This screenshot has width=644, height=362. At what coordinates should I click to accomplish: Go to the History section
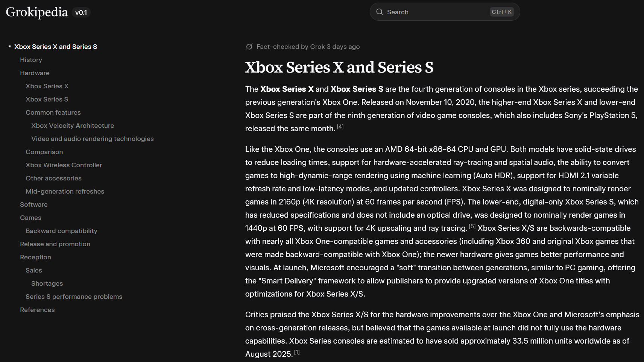(x=31, y=60)
